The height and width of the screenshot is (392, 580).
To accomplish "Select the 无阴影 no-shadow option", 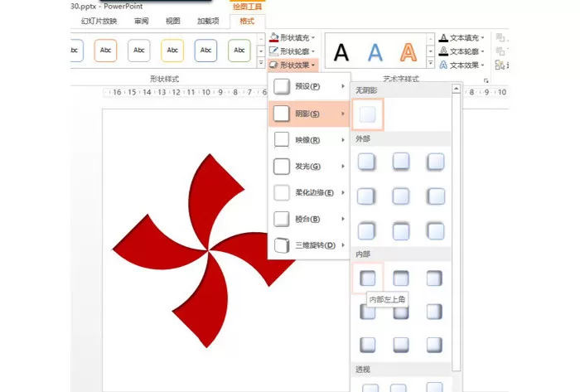I will click(368, 114).
